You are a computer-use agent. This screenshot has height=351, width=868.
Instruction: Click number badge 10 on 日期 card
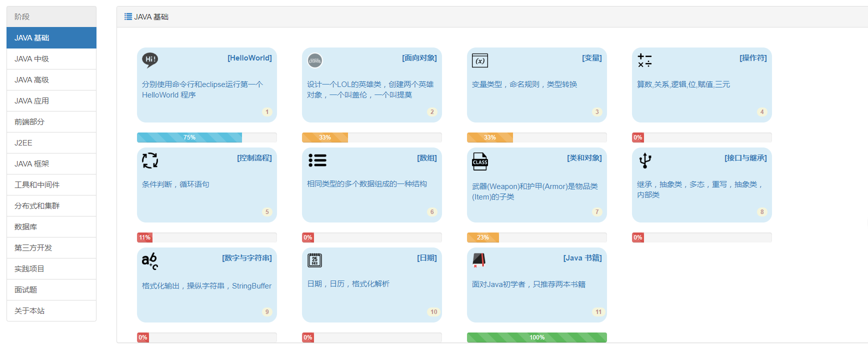click(x=433, y=312)
